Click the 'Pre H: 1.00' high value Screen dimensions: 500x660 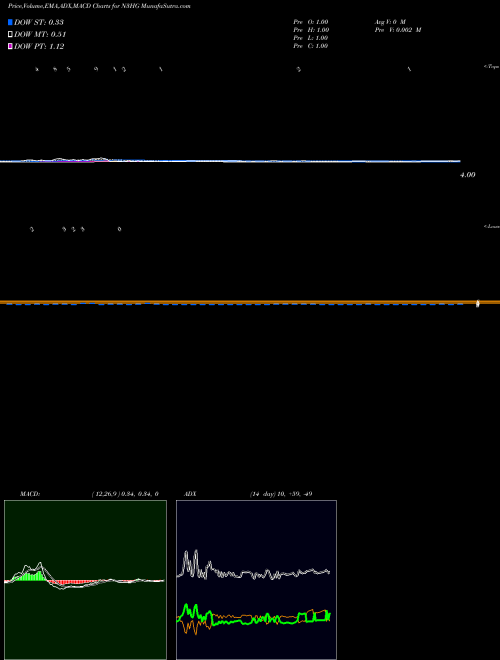click(311, 30)
